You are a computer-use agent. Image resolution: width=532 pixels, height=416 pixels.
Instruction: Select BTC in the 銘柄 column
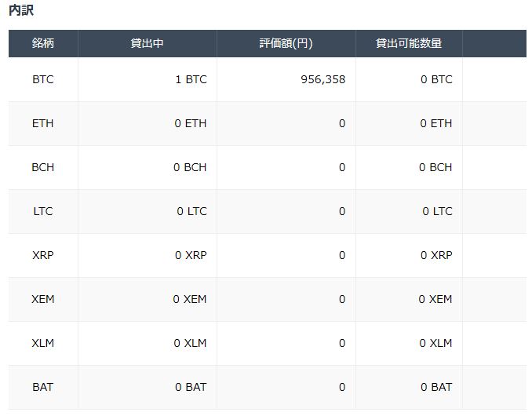click(43, 79)
